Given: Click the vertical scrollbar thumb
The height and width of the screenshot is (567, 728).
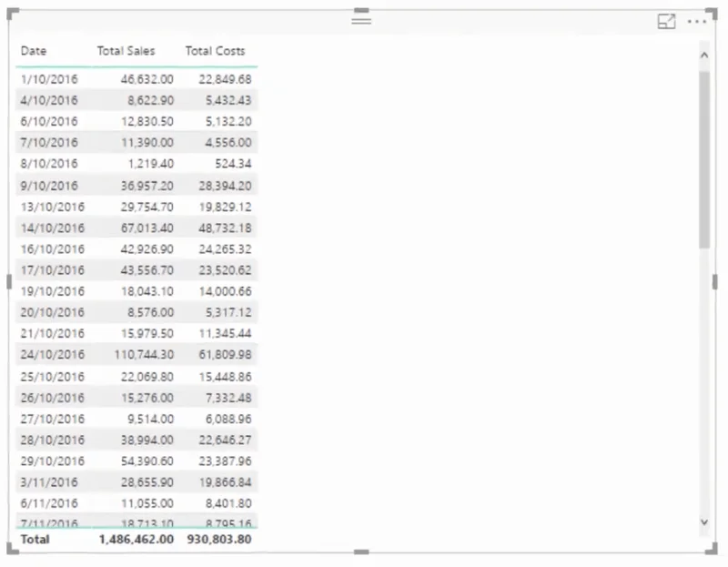Looking at the screenshot, I should pyautogui.click(x=704, y=160).
